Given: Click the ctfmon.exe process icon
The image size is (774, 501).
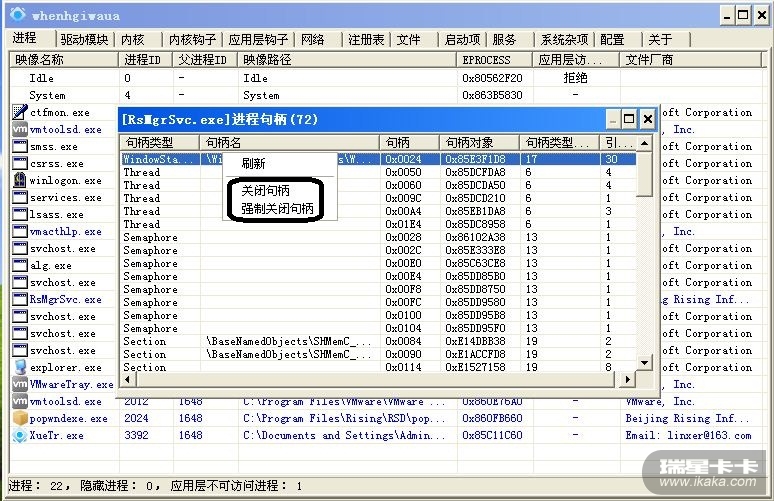Looking at the screenshot, I should pos(20,112).
